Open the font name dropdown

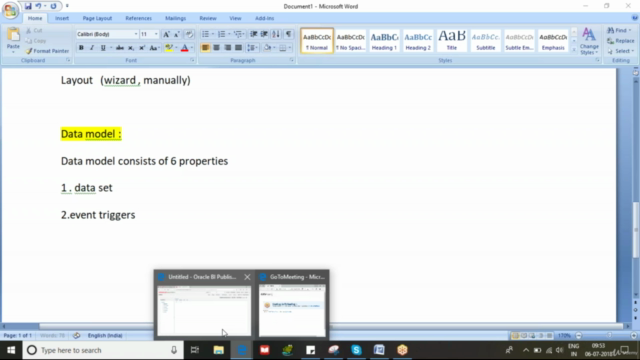[x=136, y=34]
